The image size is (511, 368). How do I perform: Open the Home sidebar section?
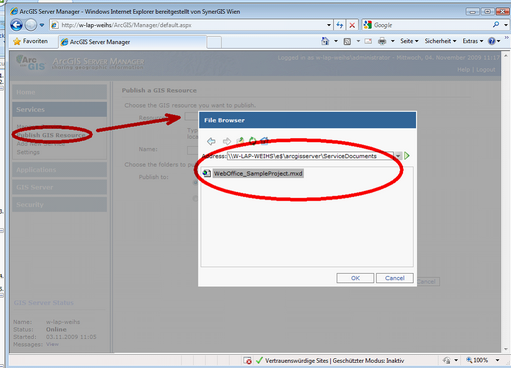(60, 92)
